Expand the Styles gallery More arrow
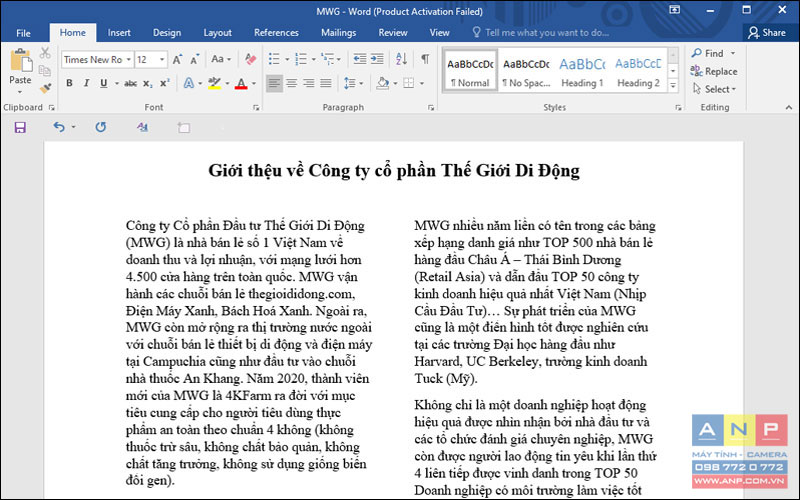 pos(673,86)
